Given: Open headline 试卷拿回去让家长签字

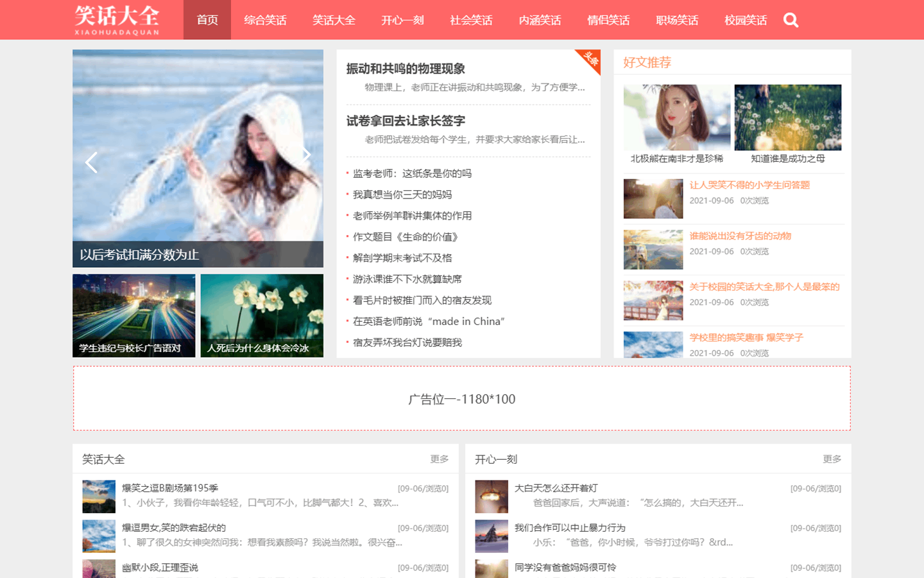Looking at the screenshot, I should click(406, 121).
